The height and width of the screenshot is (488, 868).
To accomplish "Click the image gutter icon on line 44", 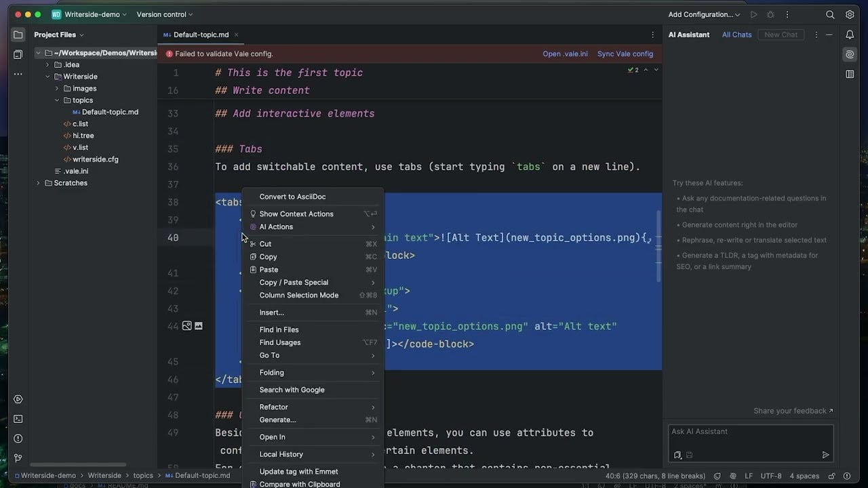I will [186, 326].
